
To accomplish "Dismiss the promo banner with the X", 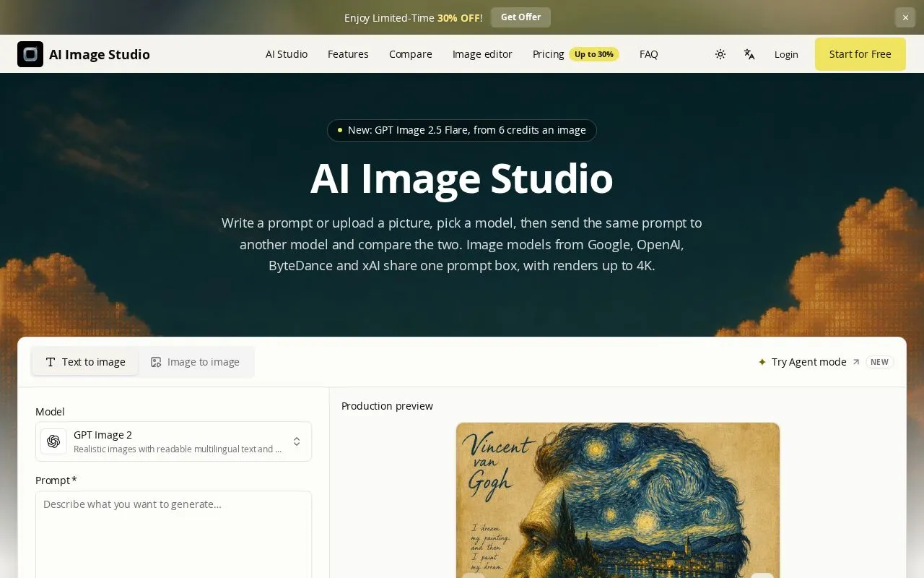I will click(905, 17).
